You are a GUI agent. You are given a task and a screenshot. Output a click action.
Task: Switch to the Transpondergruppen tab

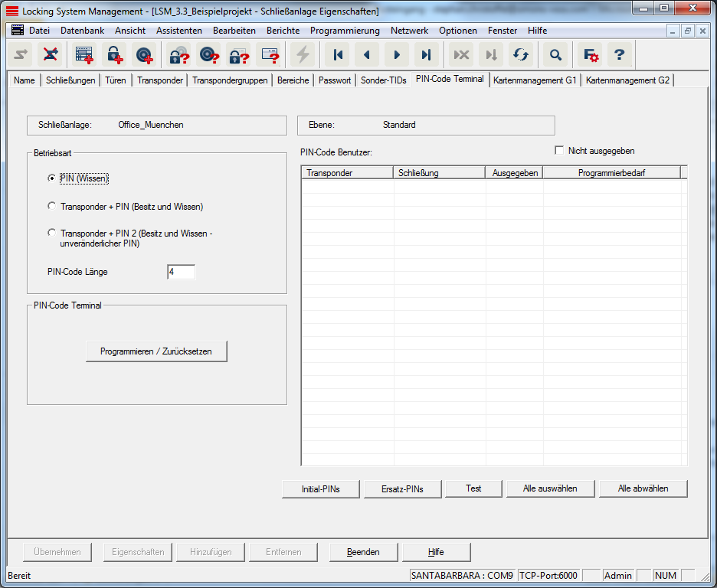click(x=230, y=80)
